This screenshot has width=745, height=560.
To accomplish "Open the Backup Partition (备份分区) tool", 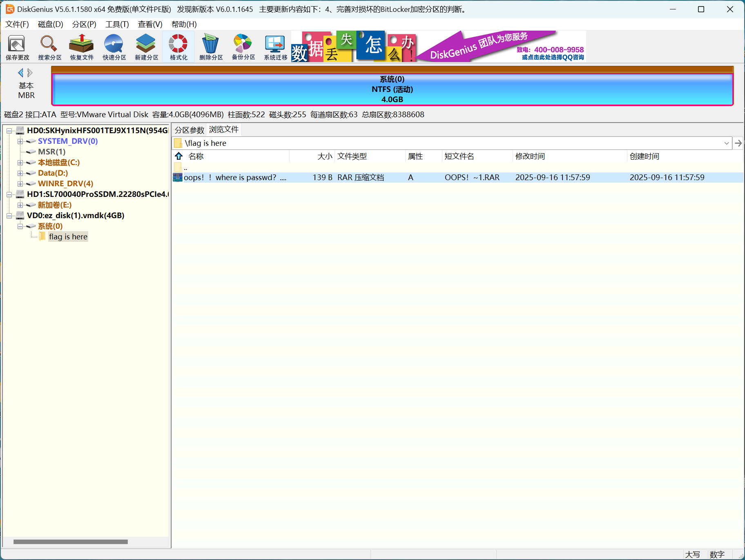I will click(x=243, y=47).
